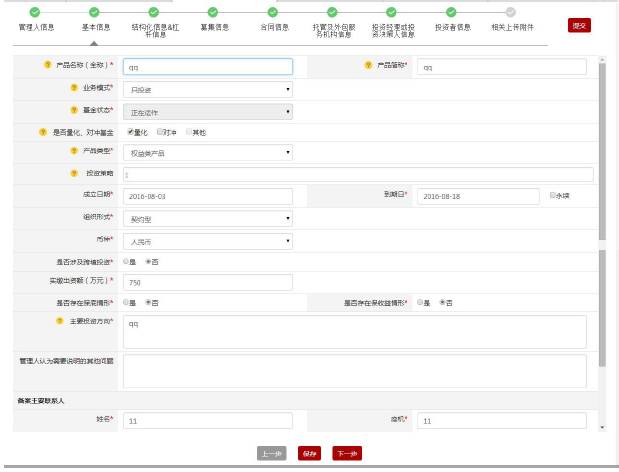Click the green check step icon for 管理人信息

(x=35, y=12)
